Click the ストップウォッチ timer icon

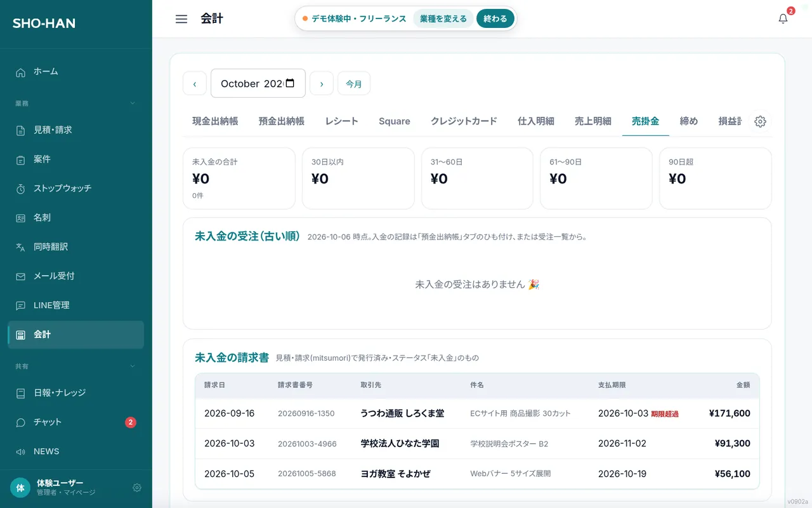click(x=21, y=189)
